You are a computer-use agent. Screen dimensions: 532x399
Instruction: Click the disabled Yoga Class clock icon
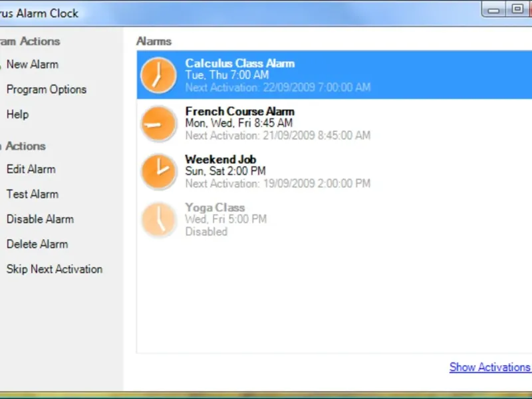click(158, 219)
